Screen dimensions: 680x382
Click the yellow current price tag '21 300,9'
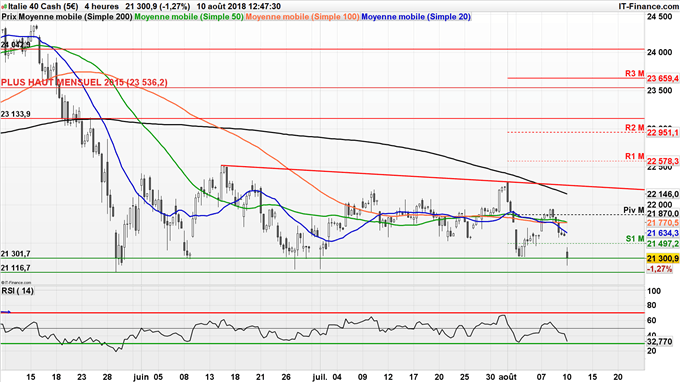tap(663, 259)
